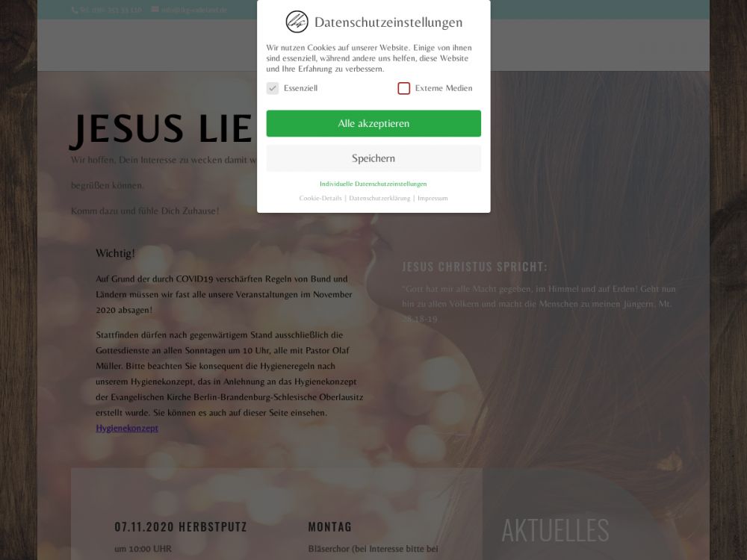
Task: Click the Speichern button
Action: coord(373,158)
